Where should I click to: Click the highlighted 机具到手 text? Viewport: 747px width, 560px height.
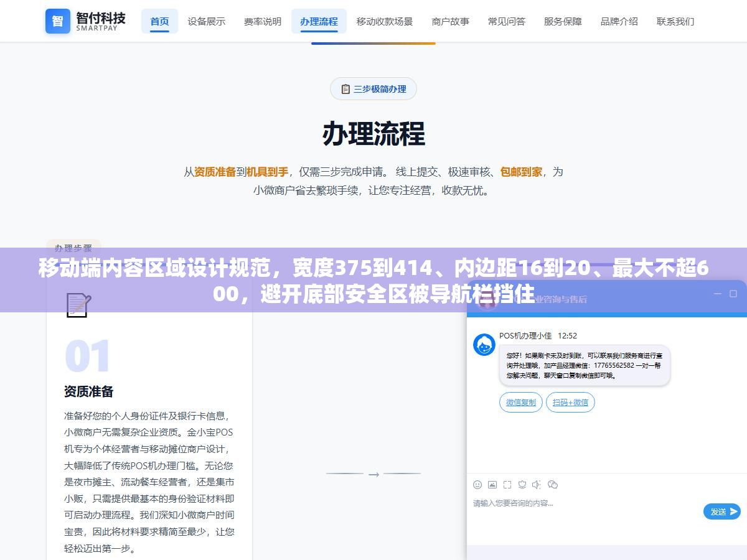click(x=267, y=172)
